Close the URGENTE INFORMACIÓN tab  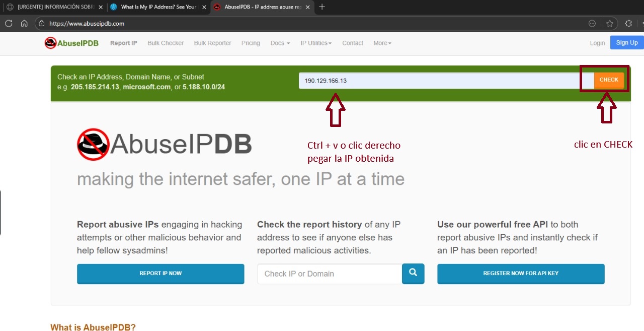100,7
